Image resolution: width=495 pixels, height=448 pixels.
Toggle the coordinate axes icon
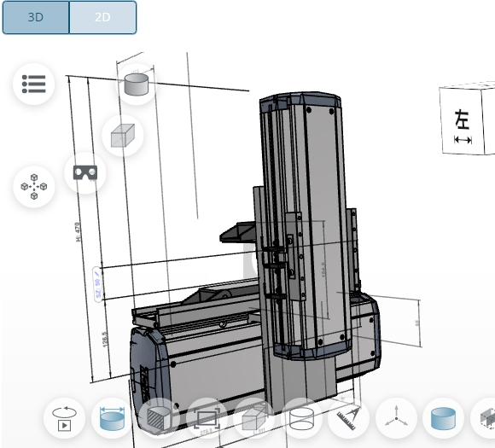click(x=396, y=418)
